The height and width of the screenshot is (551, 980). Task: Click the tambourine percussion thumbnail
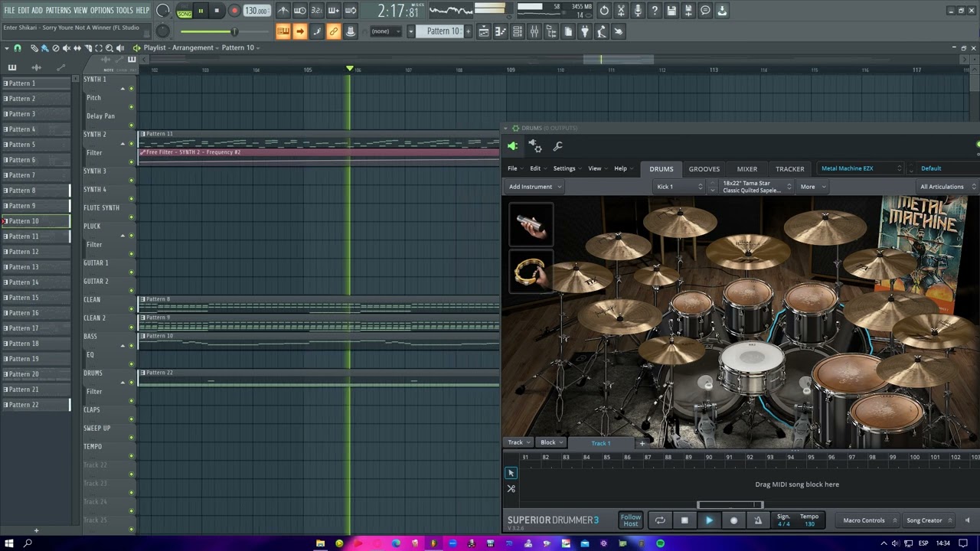[531, 272]
